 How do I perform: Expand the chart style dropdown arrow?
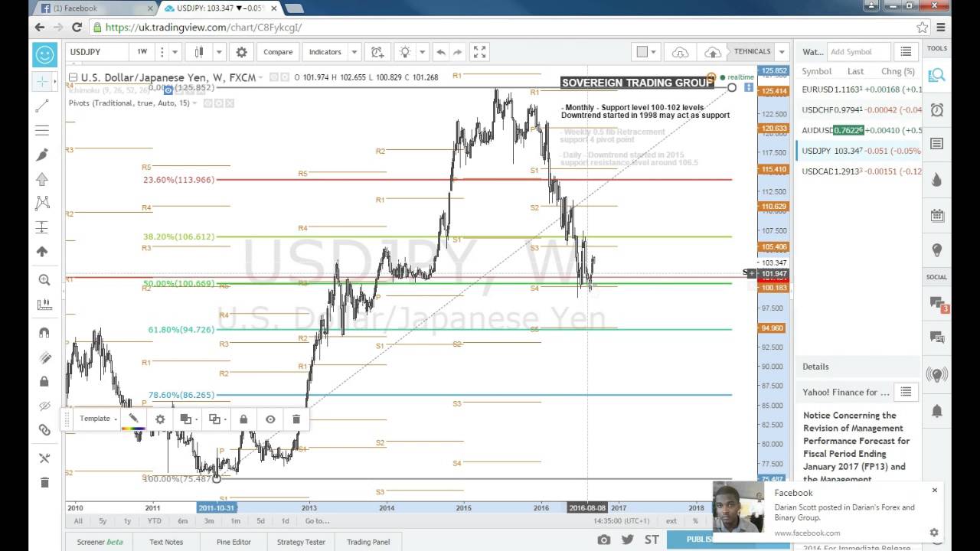pos(219,52)
